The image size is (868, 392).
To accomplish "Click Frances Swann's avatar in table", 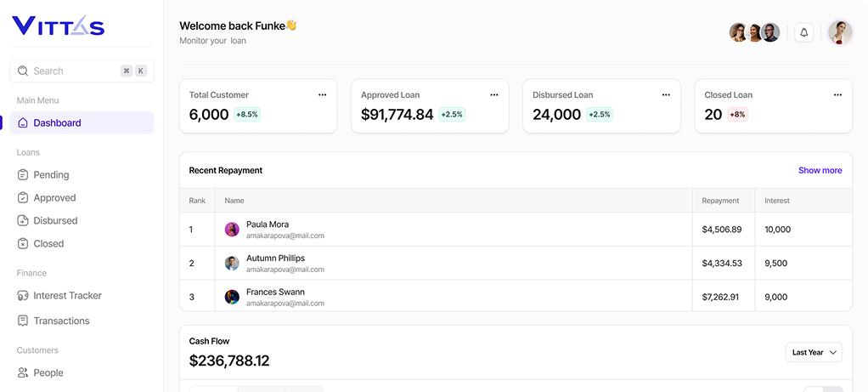I will point(232,297).
